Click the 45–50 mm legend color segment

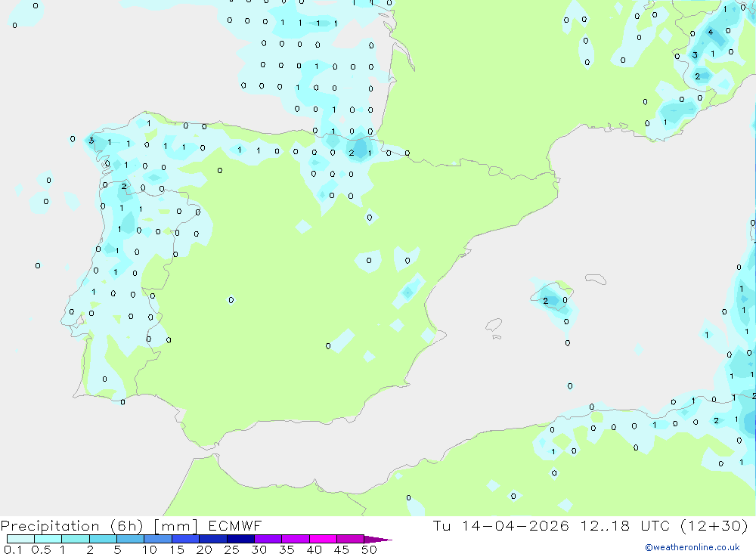[x=351, y=539]
